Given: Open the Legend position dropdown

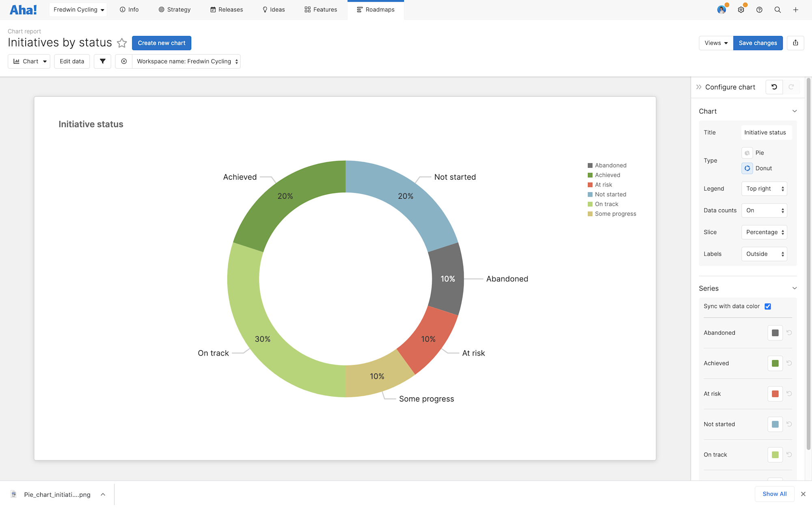Looking at the screenshot, I should (764, 189).
